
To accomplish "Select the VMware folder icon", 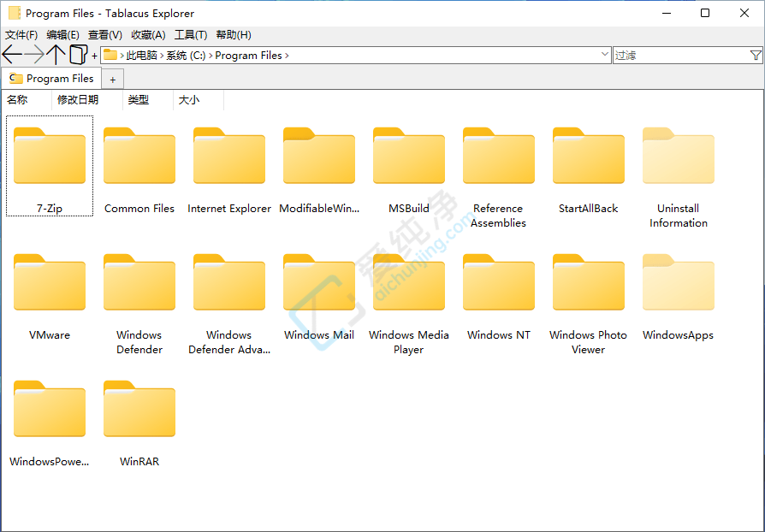I will 50,282.
